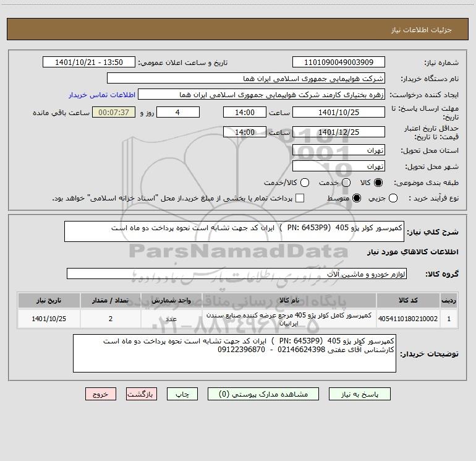This screenshot has width=476, height=461.
Task: Click the request creator field زهره بختیاری
Action: click(x=261, y=95)
